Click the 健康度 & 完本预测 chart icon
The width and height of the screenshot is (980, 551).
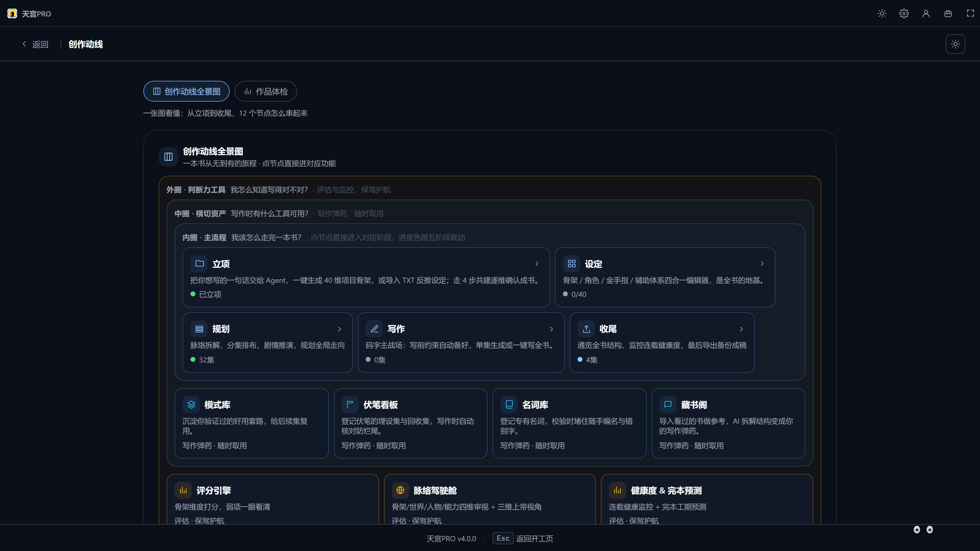click(x=617, y=490)
